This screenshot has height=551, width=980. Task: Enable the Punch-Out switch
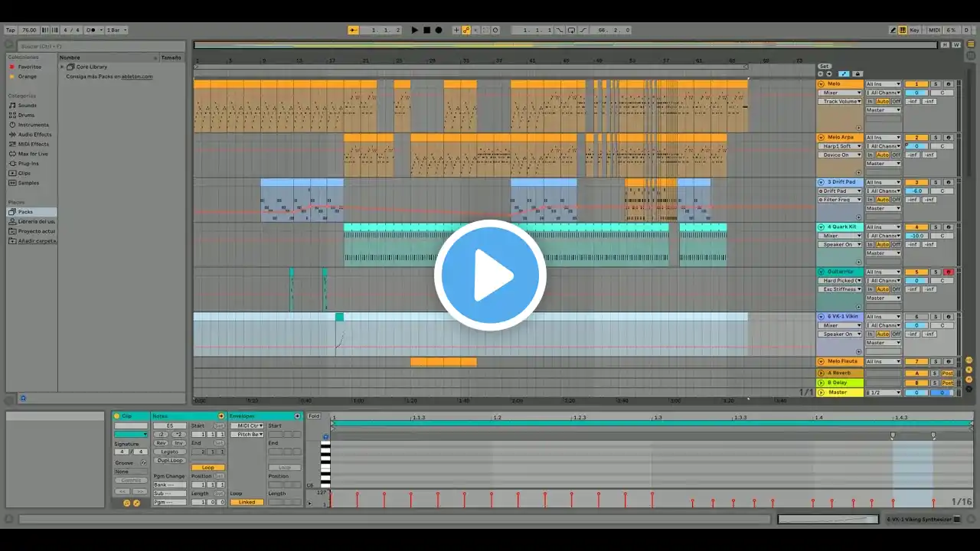(x=583, y=30)
